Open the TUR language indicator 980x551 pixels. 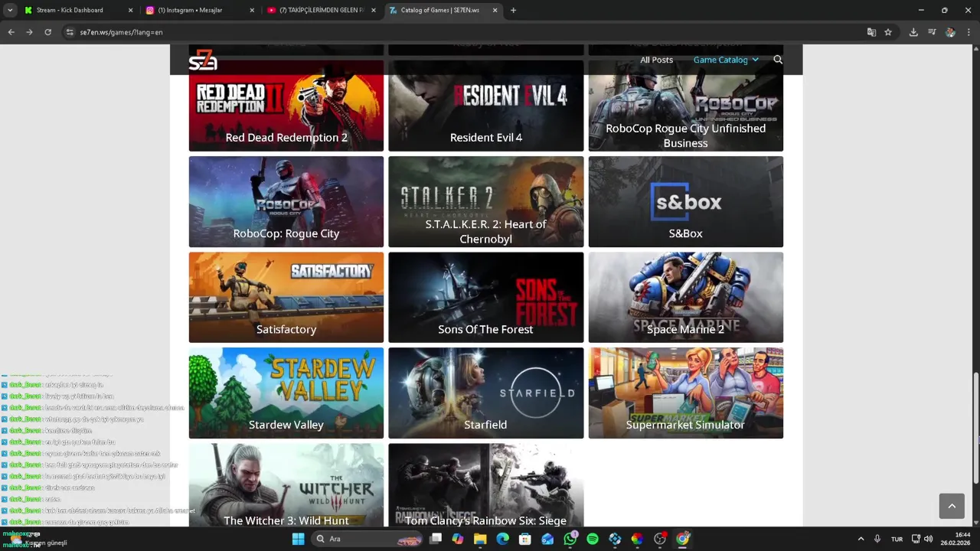[x=897, y=539]
